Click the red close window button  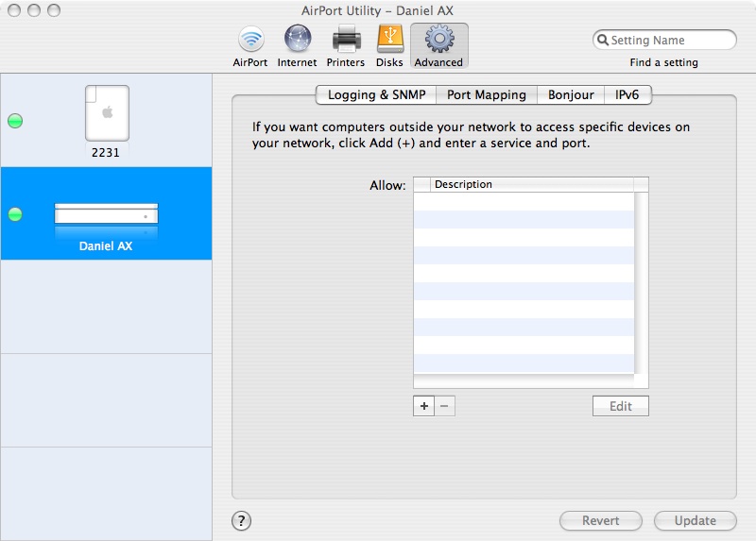click(x=14, y=10)
